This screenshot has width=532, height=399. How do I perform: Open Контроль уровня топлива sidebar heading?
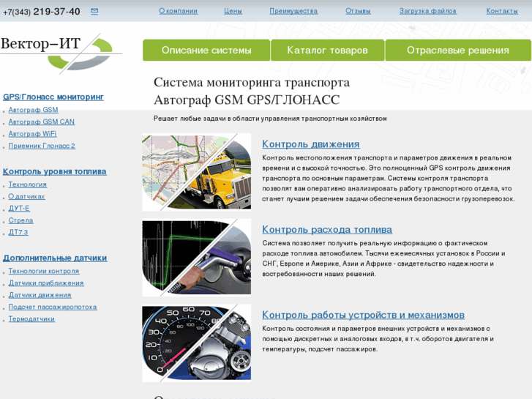[55, 172]
